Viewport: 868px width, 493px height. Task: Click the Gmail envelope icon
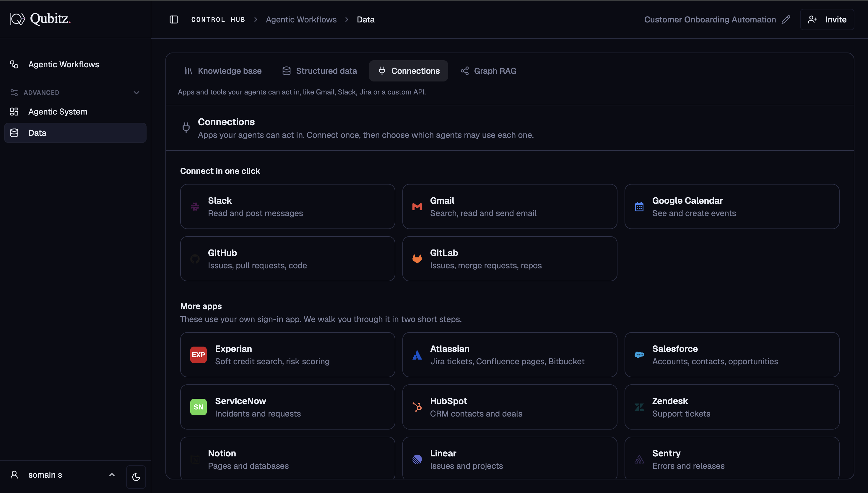click(417, 207)
